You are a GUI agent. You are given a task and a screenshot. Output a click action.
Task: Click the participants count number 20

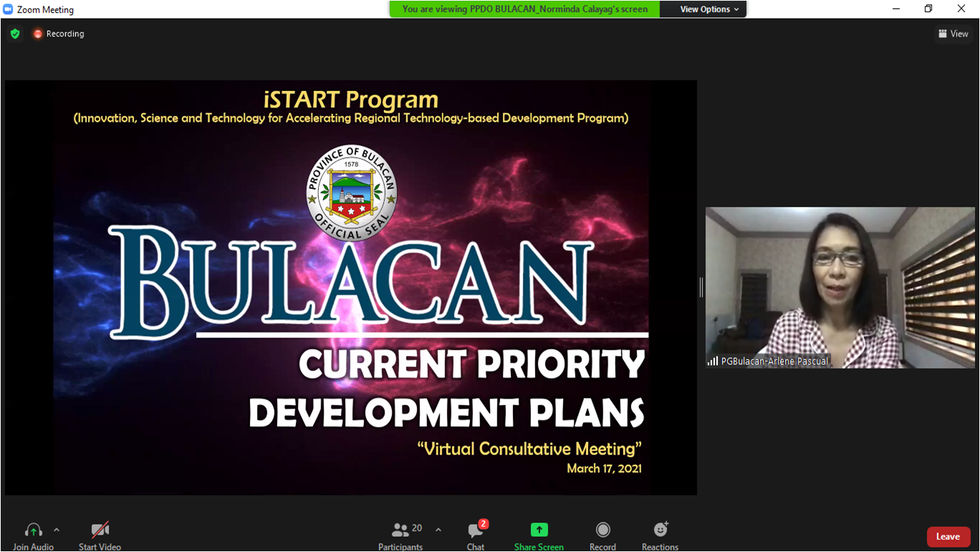pos(417,528)
